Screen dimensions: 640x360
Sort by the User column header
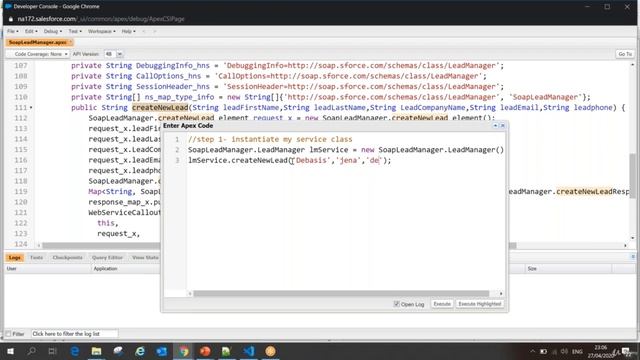(47, 269)
